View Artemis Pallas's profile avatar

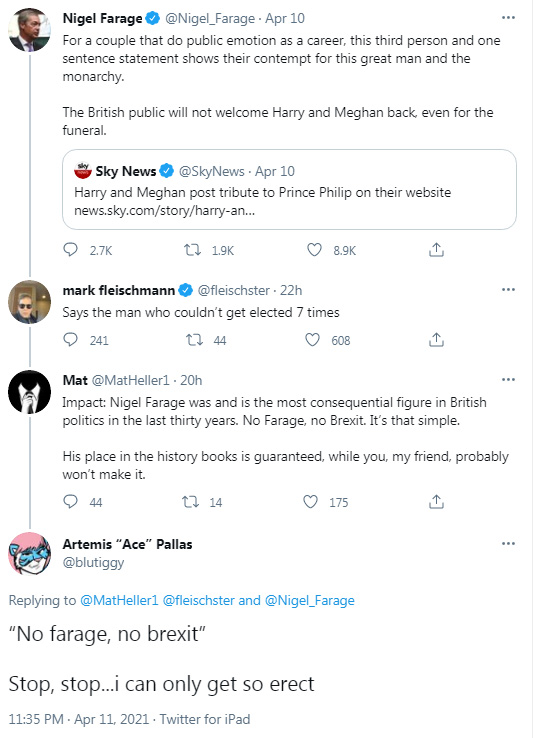point(30,554)
